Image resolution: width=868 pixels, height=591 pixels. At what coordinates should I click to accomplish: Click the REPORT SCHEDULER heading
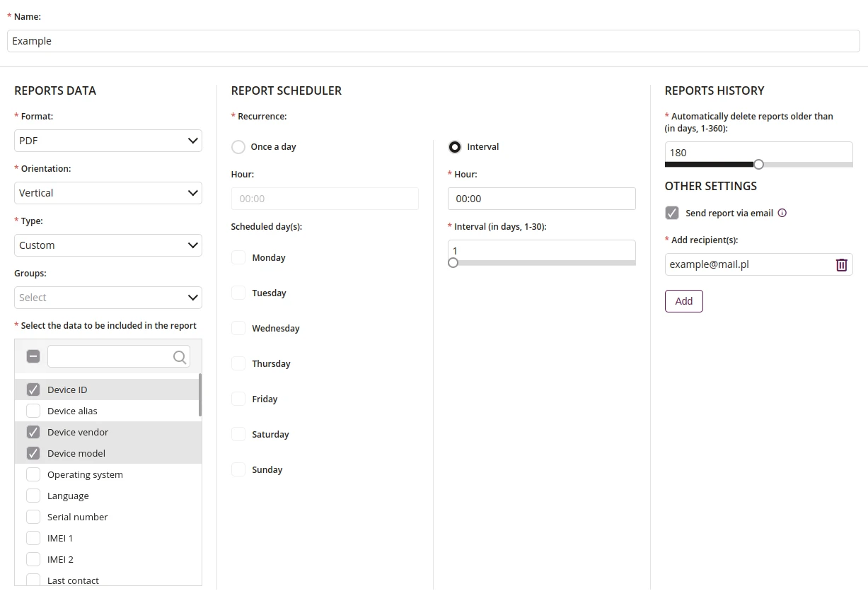287,90
